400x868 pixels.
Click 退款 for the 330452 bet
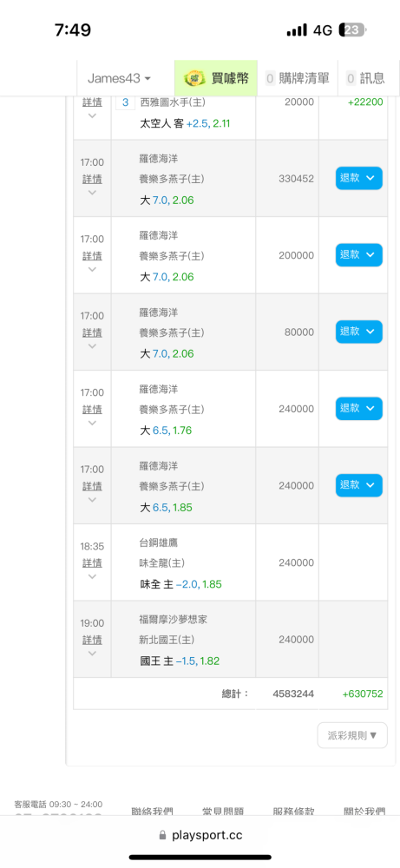(359, 178)
